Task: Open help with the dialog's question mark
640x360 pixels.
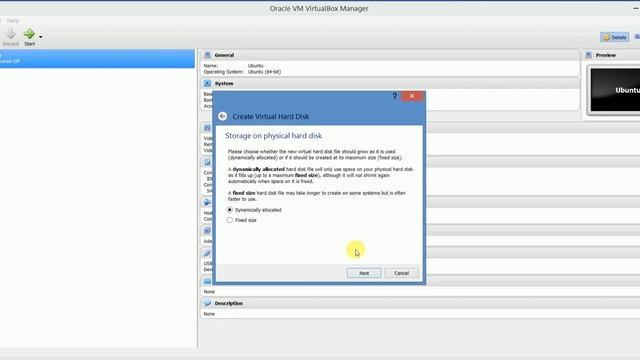Action: 394,96
